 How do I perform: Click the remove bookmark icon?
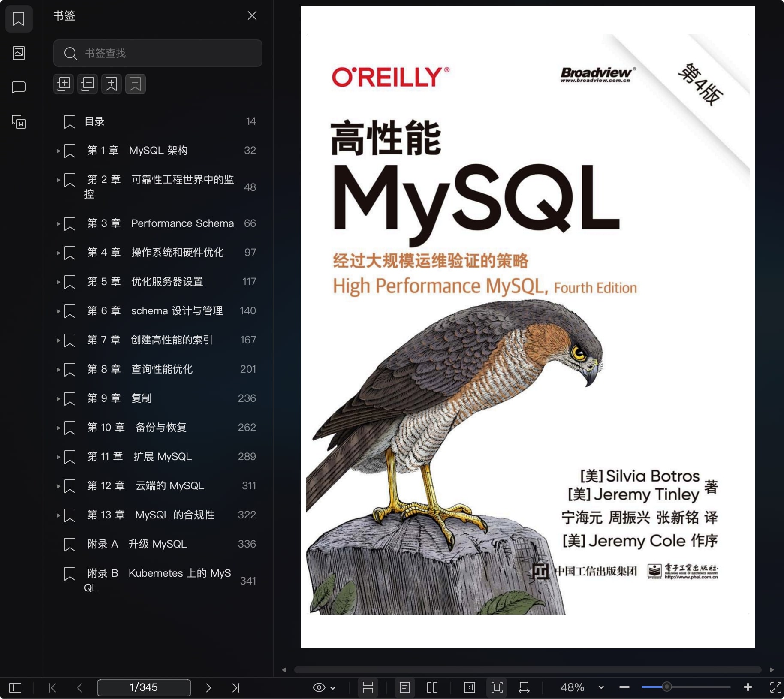pos(136,84)
